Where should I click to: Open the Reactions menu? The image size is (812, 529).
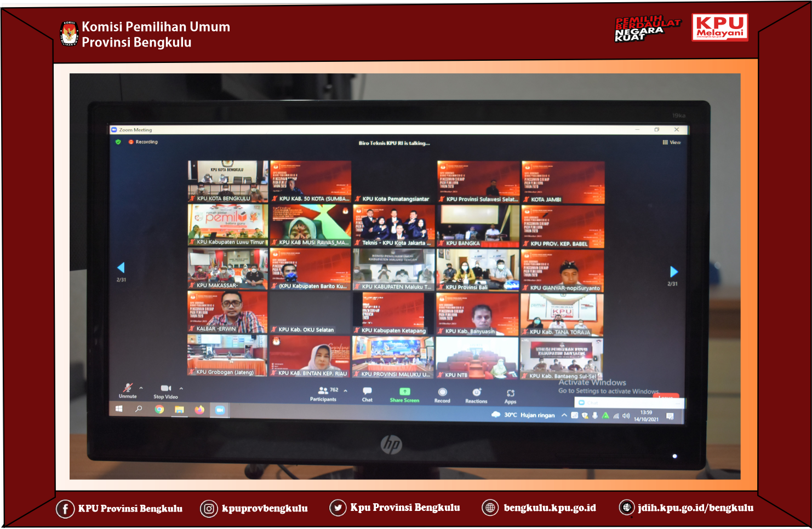(x=476, y=393)
